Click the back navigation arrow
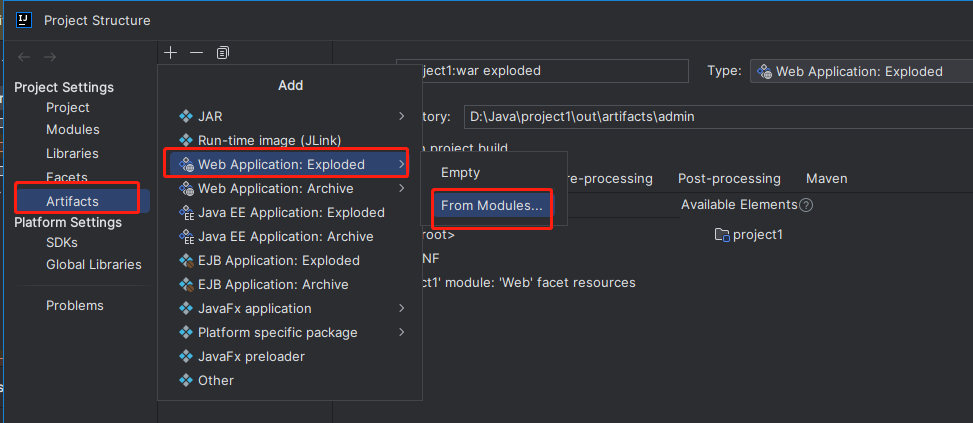The image size is (973, 423). coord(24,57)
